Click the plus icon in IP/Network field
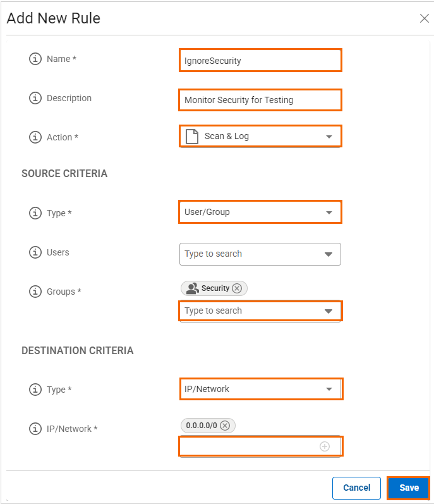Screen dimensions: 434x504 [x=325, y=446]
